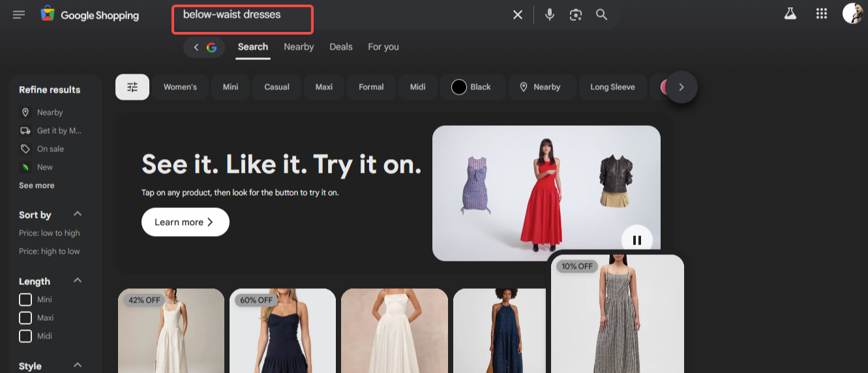Click the price tag icon for On sale
The height and width of the screenshot is (373, 868).
coord(25,149)
